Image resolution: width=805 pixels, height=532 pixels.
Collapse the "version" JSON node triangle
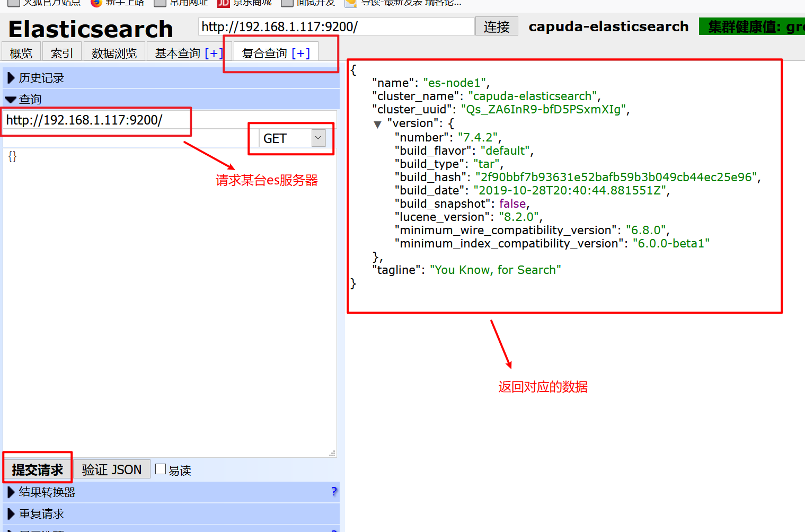click(377, 125)
